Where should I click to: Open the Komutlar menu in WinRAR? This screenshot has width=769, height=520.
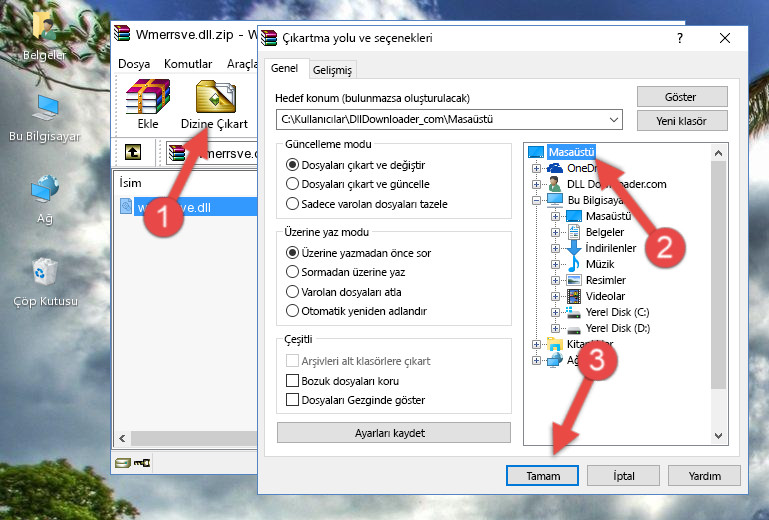click(188, 64)
